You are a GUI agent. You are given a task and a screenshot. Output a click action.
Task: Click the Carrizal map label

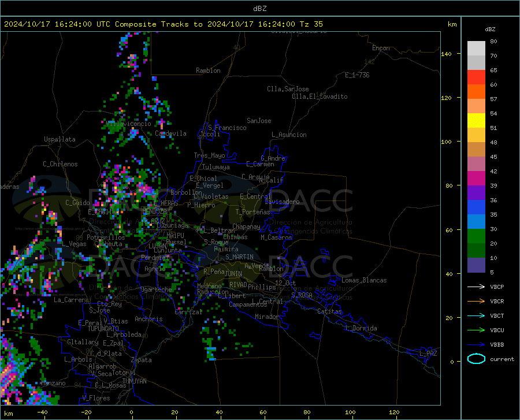click(188, 312)
